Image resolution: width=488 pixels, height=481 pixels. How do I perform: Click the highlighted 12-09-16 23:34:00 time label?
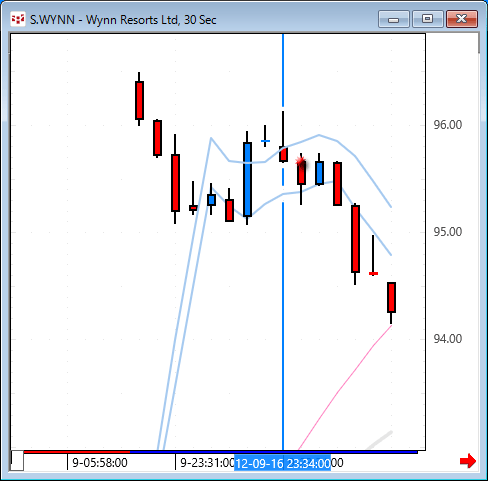coord(282,463)
